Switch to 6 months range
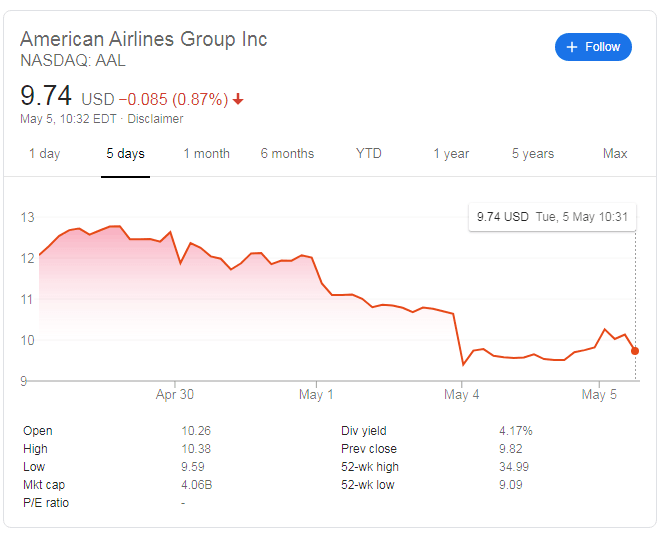The height and width of the screenshot is (533, 658). 287,154
